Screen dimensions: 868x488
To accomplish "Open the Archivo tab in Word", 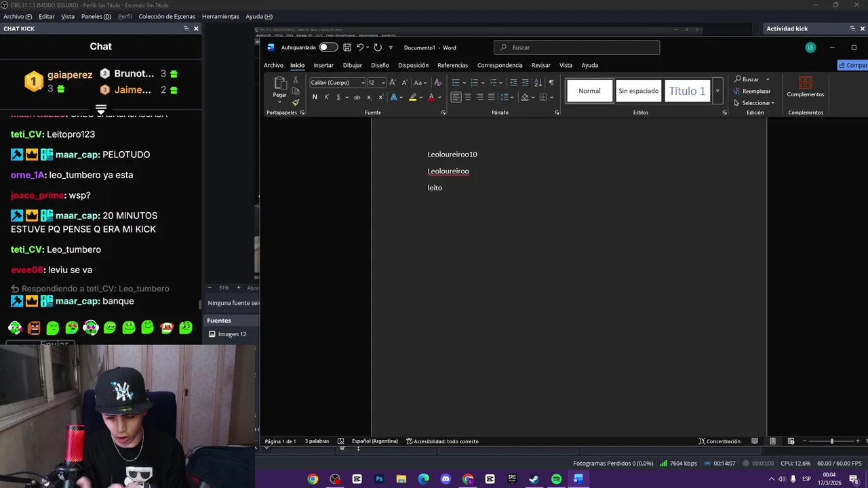I will [x=273, y=65].
